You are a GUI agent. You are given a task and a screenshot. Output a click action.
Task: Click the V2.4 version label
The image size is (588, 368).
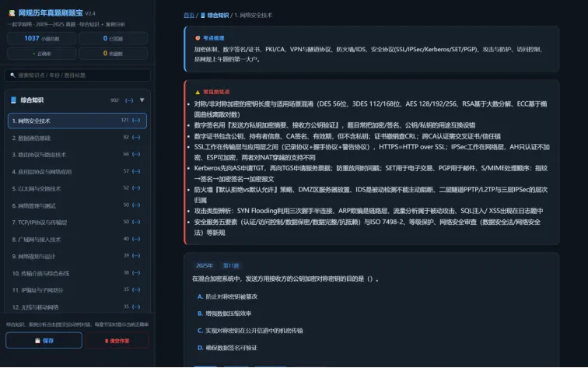coord(90,13)
